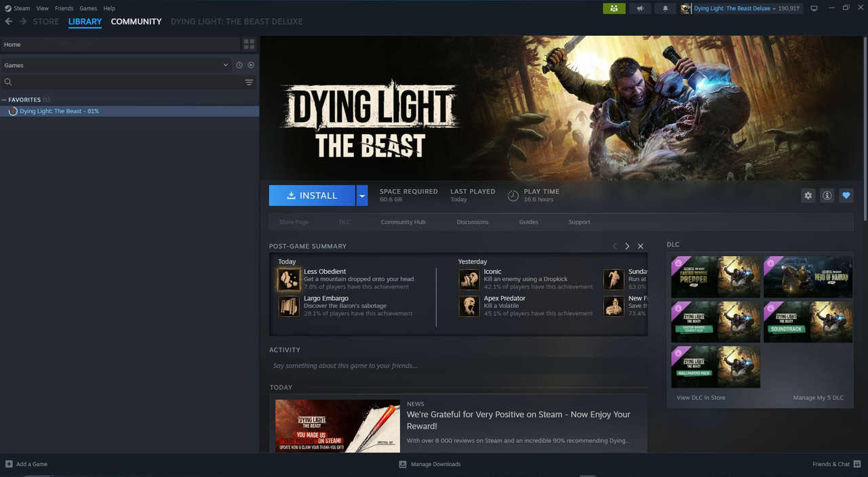Screen dimensions: 868x477
Task: Expand the install options dropdown arrow
Action: (362, 195)
